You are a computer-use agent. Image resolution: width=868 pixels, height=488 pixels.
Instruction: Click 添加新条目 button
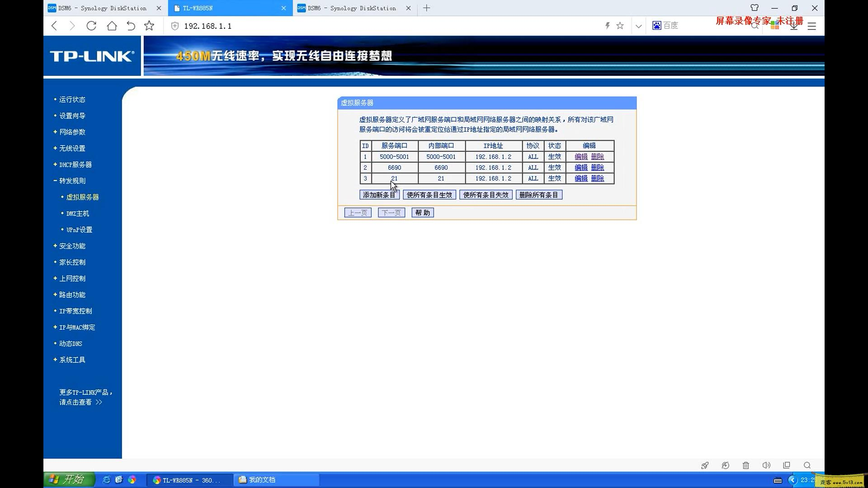(x=379, y=195)
